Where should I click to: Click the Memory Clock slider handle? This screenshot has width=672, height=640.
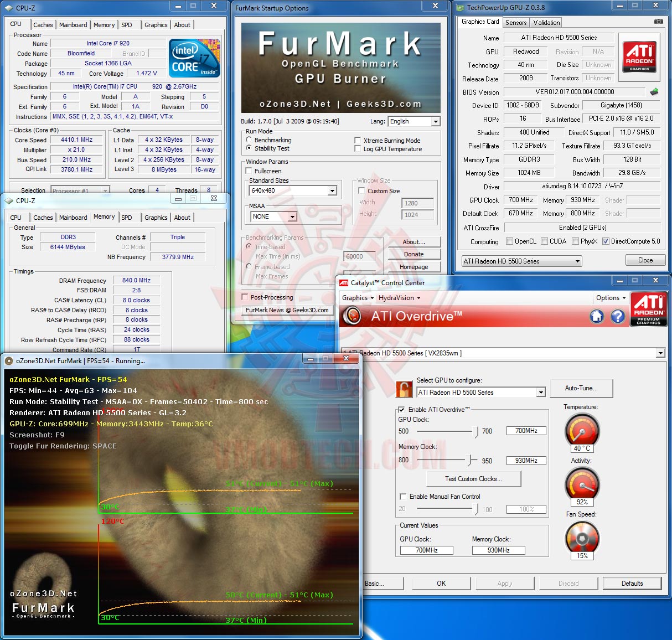(471, 460)
